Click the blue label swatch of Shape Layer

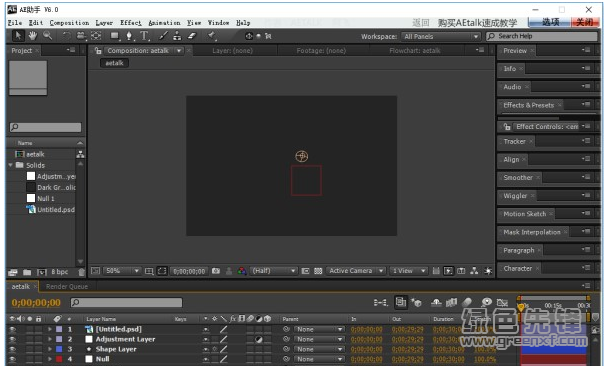(59, 349)
